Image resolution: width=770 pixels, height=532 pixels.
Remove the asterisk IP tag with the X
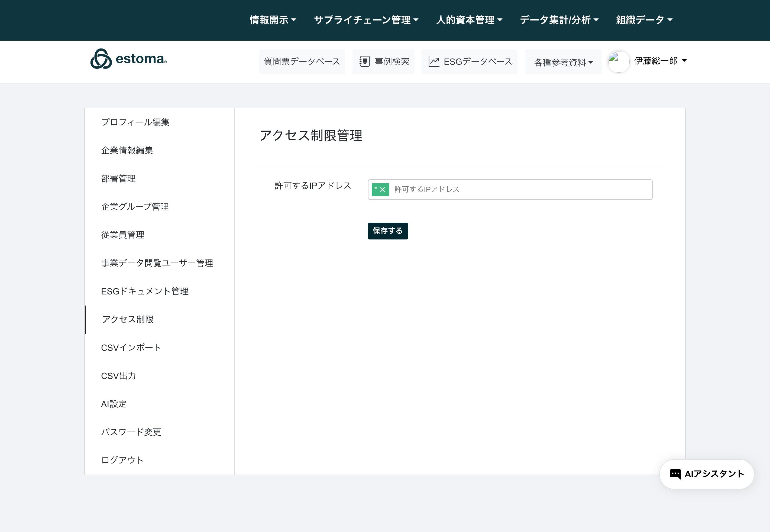[x=383, y=190]
